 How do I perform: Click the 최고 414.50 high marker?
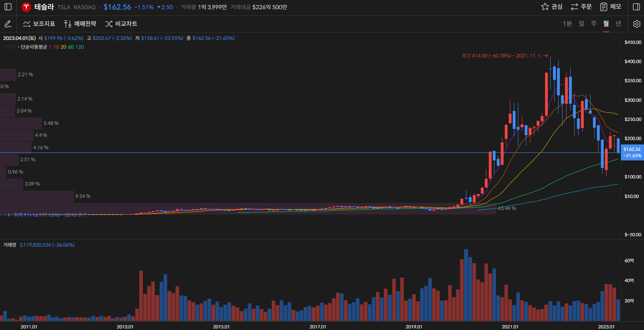504,56
